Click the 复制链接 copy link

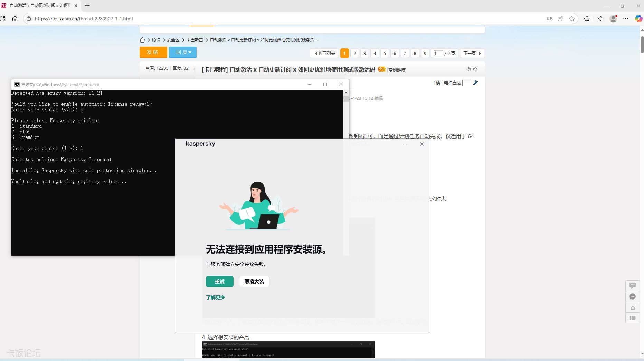coord(397,70)
